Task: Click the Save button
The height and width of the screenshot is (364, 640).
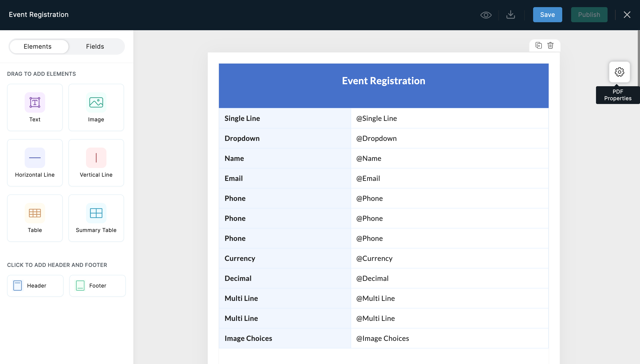Action: tap(547, 15)
